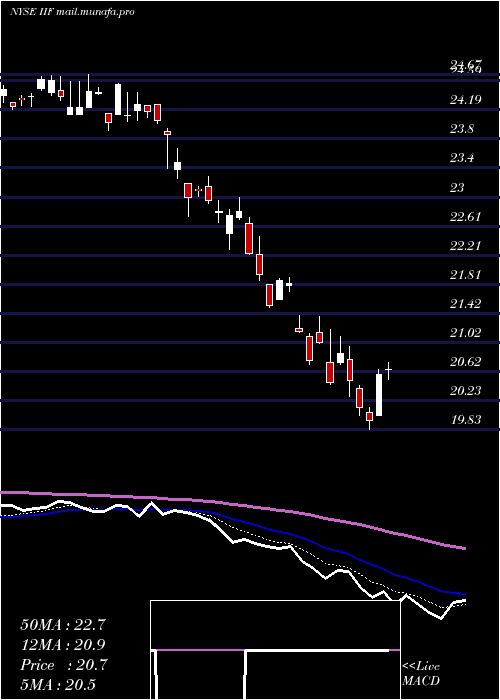
Task: Click the 21.02 price axis label
Action: tap(466, 333)
